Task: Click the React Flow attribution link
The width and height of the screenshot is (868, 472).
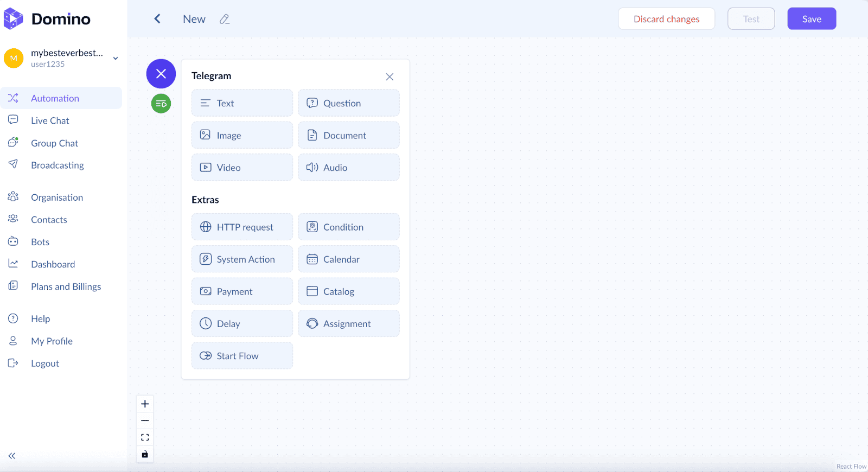Action: tap(851, 467)
